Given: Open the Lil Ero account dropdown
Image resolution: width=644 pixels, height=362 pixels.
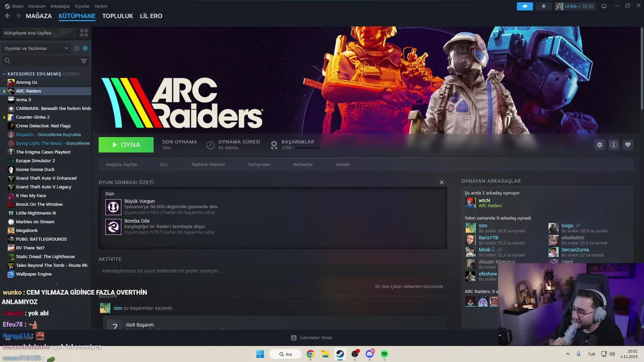Looking at the screenshot, I should click(x=575, y=6).
